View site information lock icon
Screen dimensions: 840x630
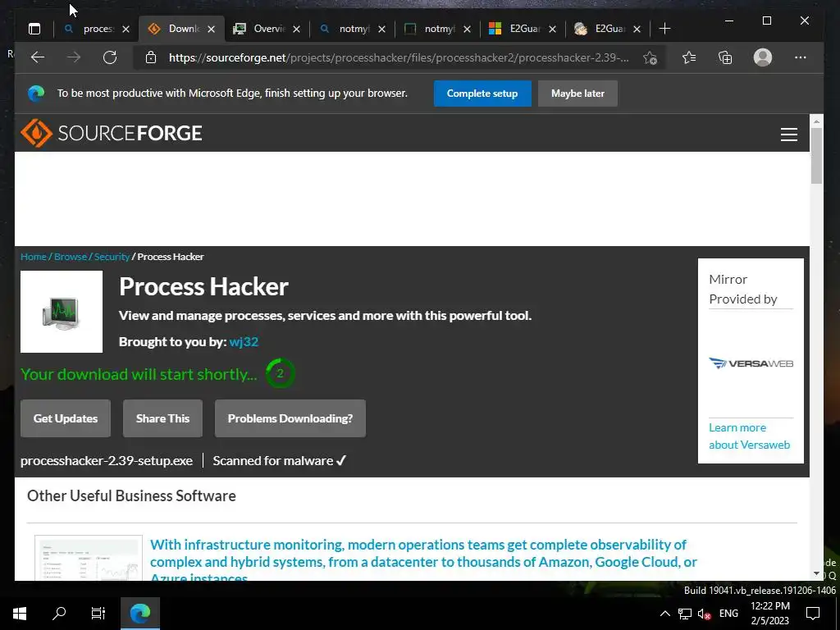point(151,57)
